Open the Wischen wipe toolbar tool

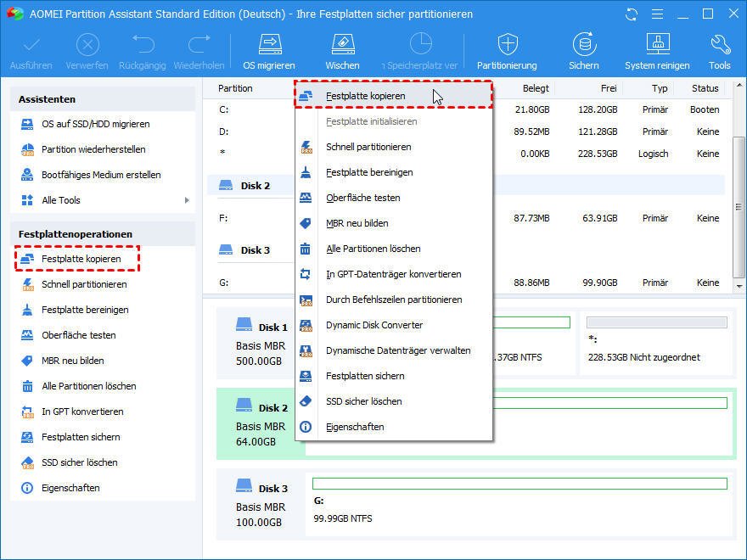point(343,52)
